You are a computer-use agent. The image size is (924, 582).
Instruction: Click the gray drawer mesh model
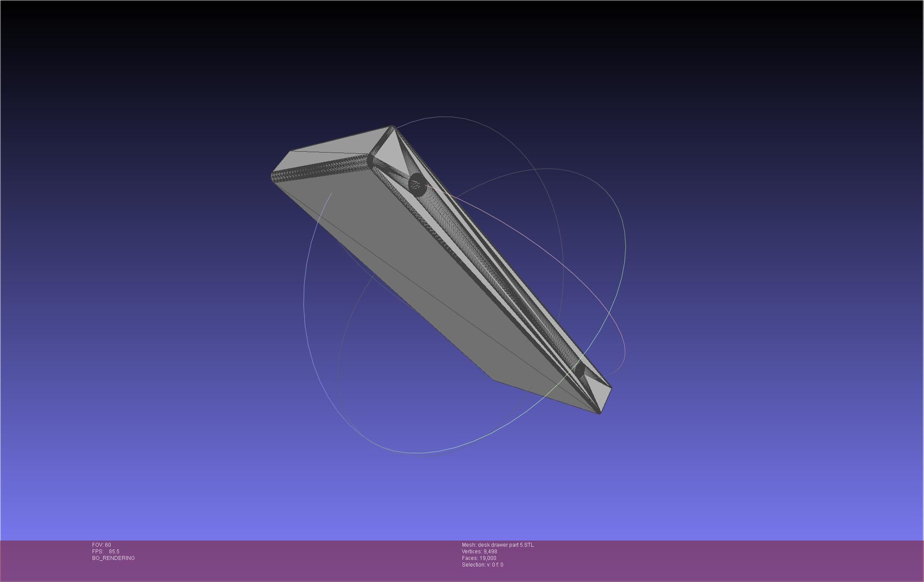(x=441, y=270)
